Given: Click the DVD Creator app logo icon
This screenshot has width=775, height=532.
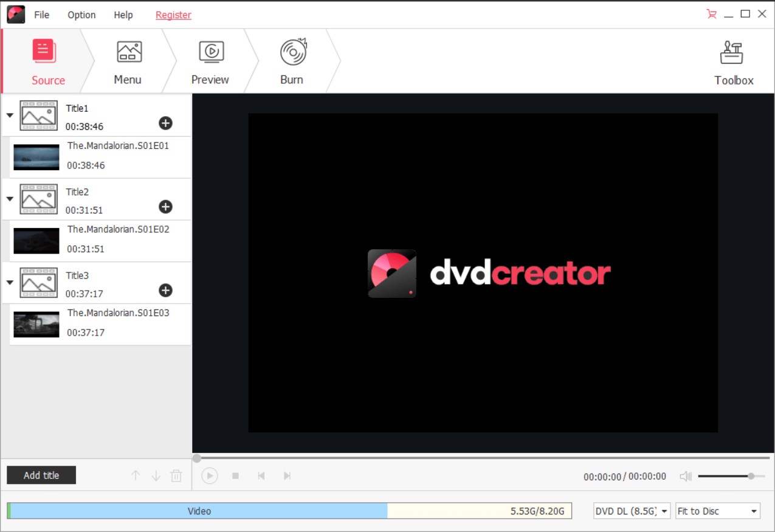Looking at the screenshot, I should 16,15.
